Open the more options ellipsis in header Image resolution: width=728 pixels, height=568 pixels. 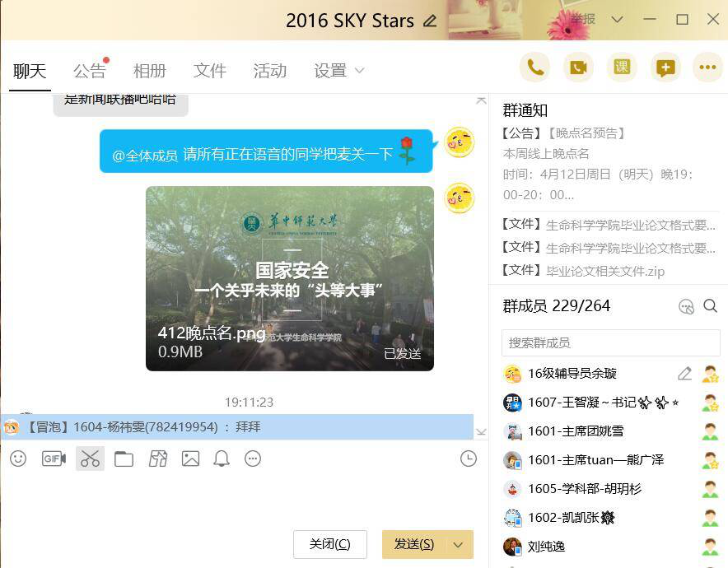coord(707,68)
